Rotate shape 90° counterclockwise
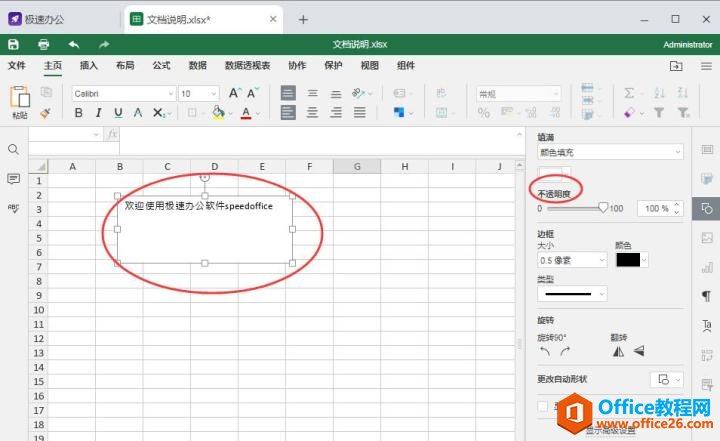 (x=545, y=352)
